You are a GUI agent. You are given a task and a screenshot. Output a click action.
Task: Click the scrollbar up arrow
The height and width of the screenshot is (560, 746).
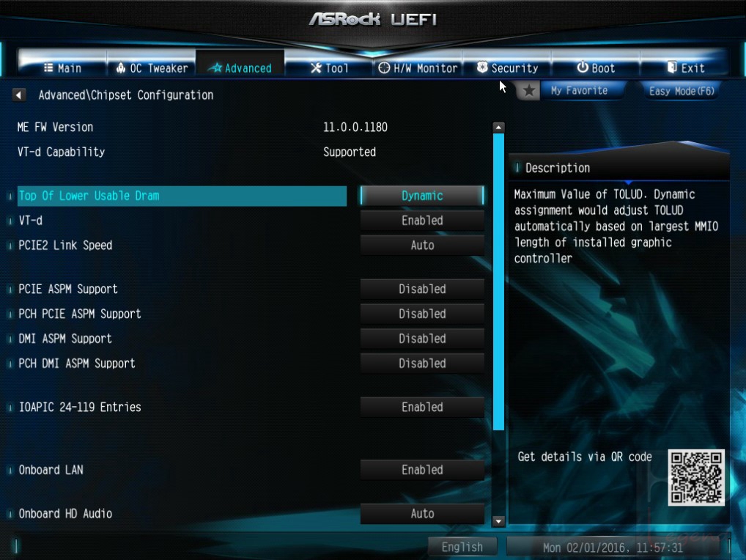point(498,127)
